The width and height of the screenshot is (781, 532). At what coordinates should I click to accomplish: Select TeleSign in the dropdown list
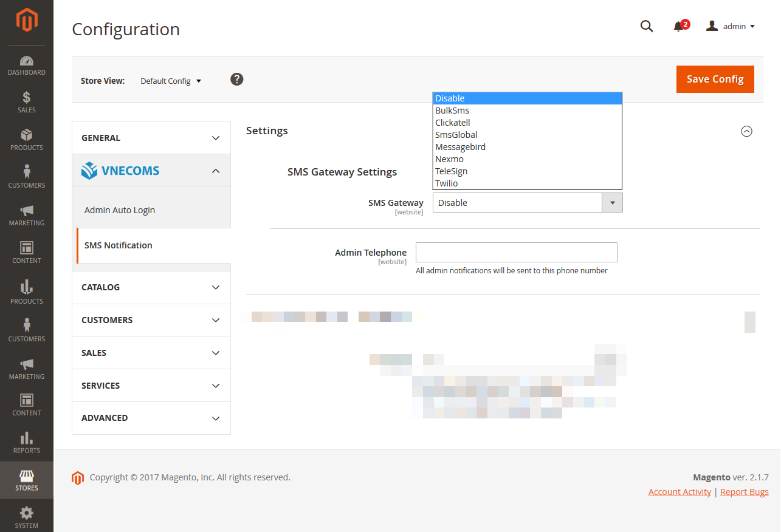[x=527, y=171]
